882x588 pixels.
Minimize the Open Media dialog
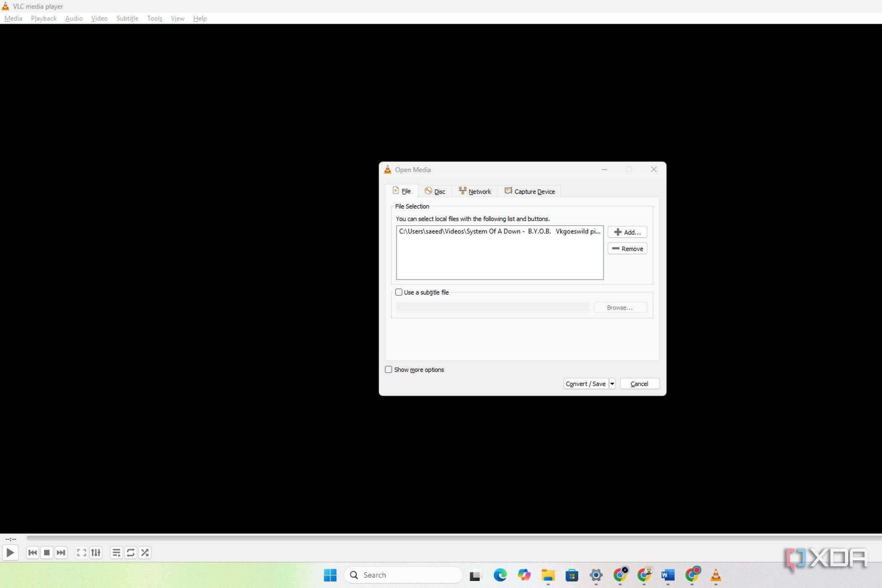point(604,170)
